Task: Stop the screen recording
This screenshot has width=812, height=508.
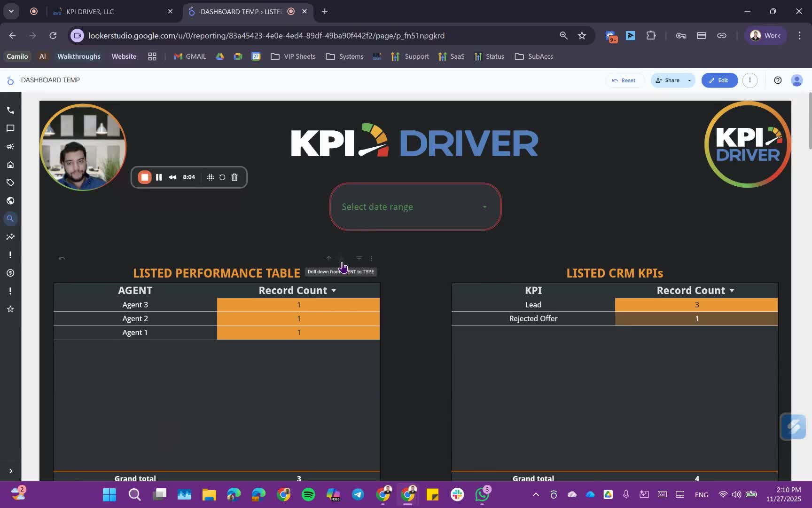Action: pos(145,177)
